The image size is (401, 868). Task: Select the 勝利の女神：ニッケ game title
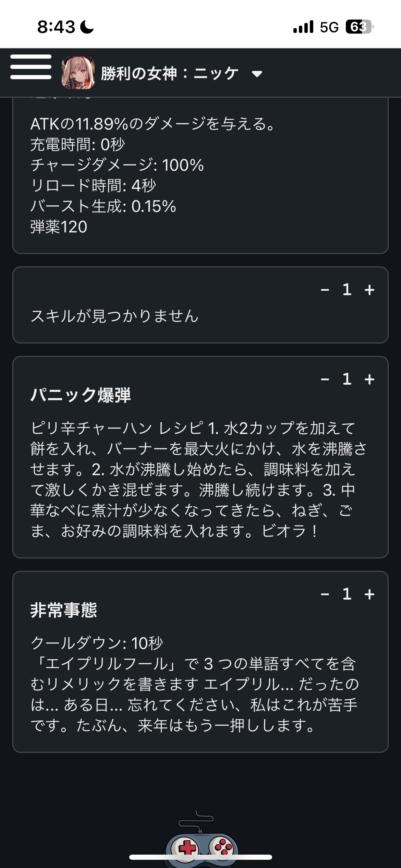[x=170, y=73]
